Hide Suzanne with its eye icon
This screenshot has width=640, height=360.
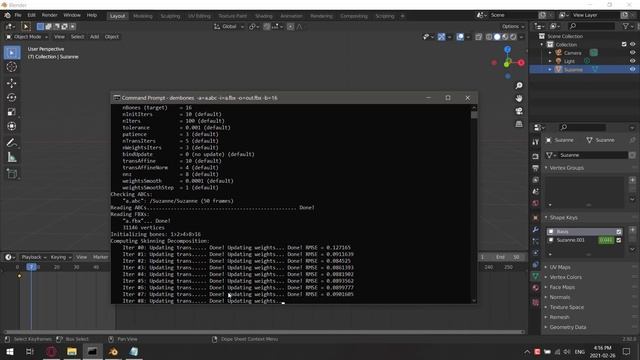click(x=632, y=69)
